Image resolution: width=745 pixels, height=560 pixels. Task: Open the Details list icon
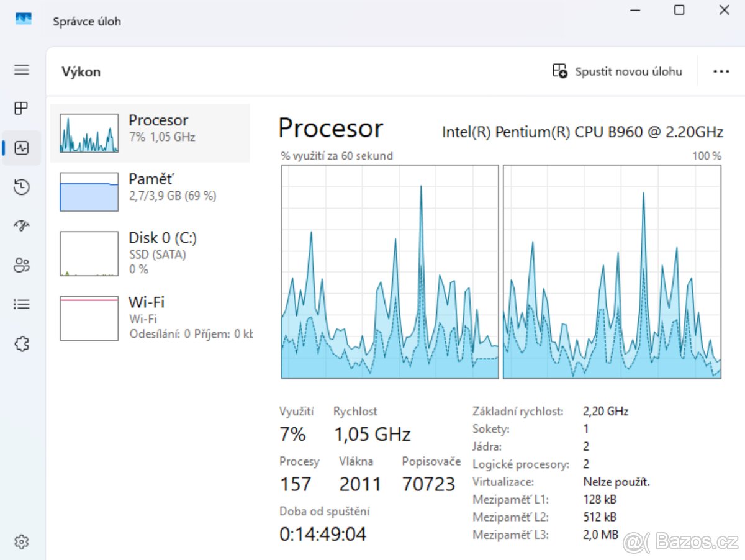21,304
